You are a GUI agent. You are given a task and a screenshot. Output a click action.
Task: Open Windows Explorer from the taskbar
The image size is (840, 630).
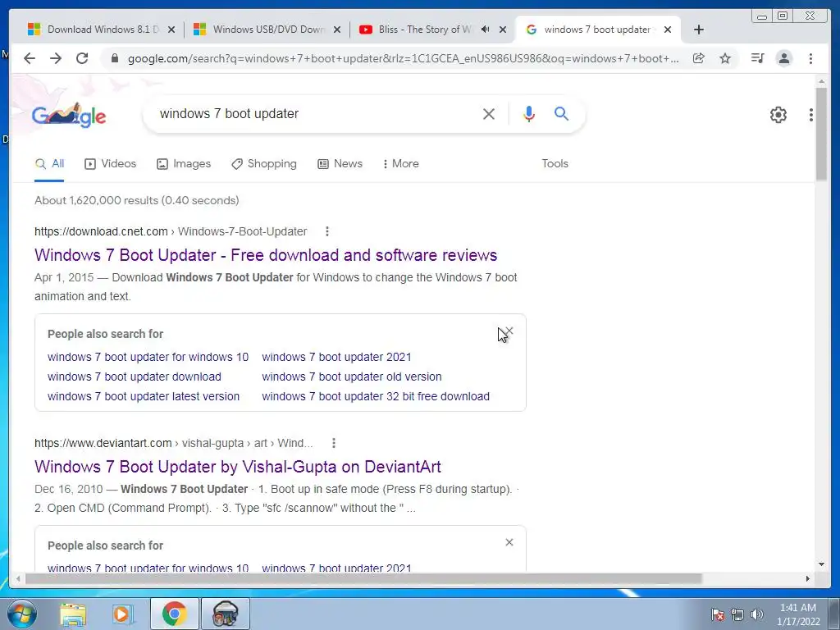click(73, 614)
